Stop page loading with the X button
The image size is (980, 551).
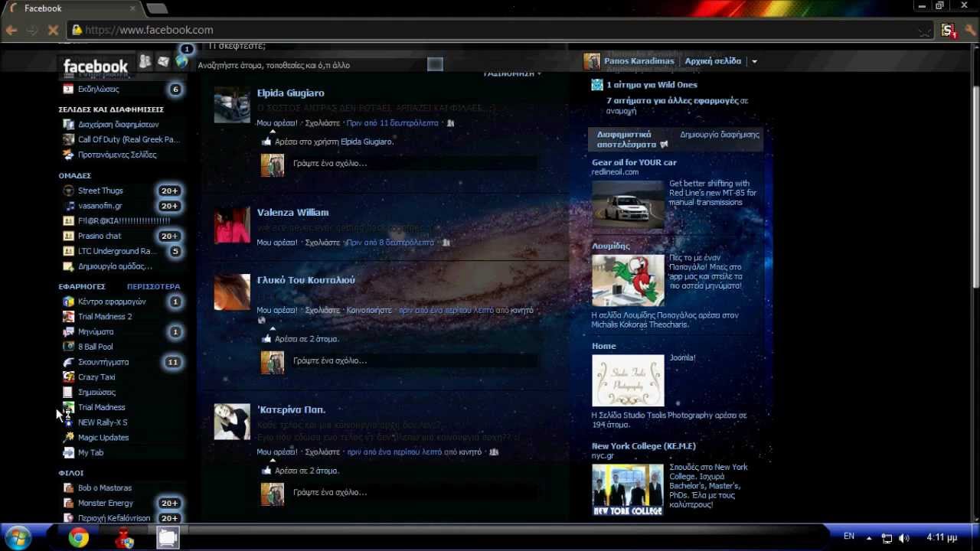coord(53,30)
